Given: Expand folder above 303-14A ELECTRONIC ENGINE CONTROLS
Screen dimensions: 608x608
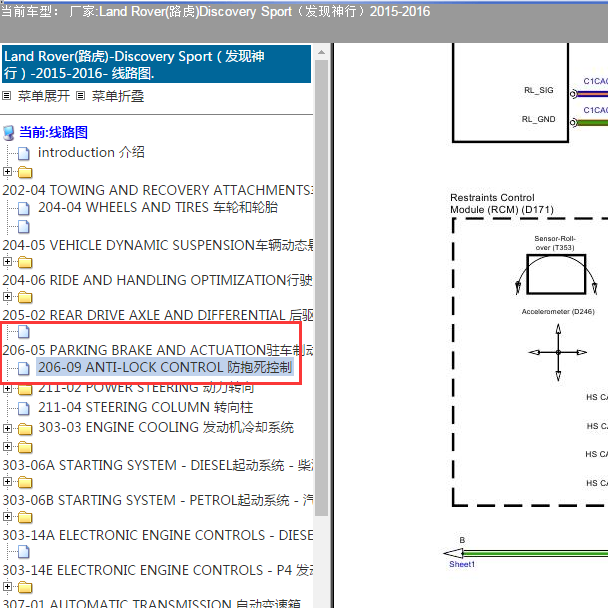Looking at the screenshot, I should coord(7,516).
